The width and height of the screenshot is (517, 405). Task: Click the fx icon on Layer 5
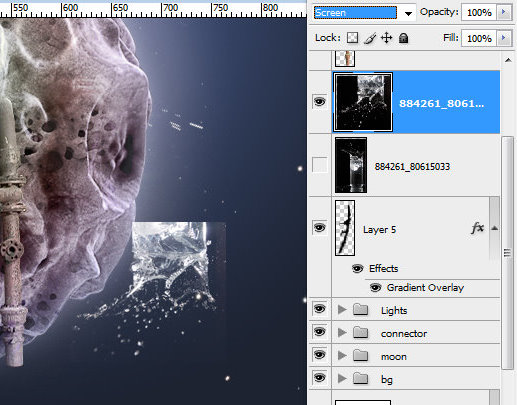[477, 228]
